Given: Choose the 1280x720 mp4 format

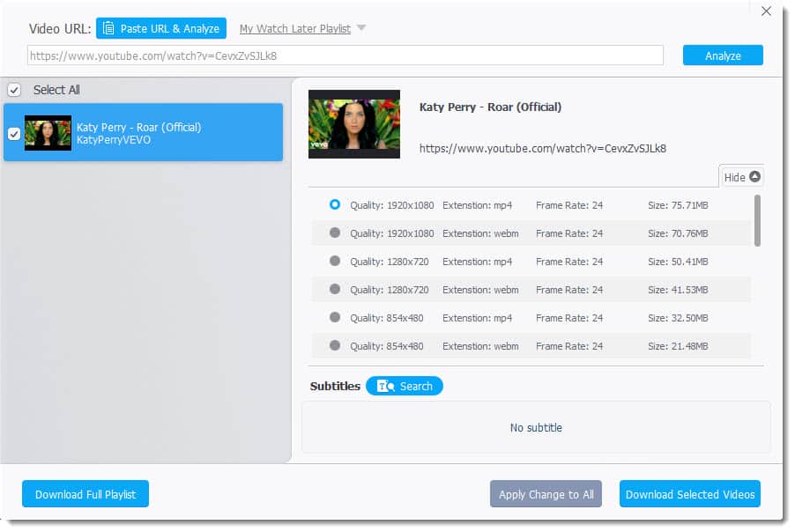Looking at the screenshot, I should click(x=335, y=261).
